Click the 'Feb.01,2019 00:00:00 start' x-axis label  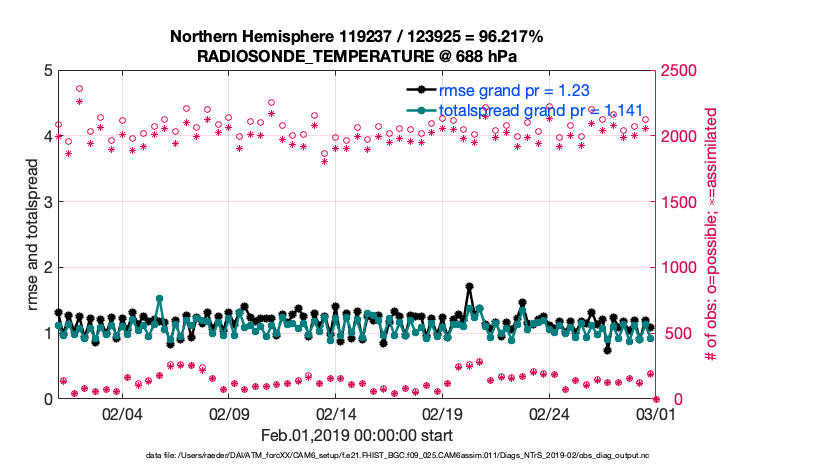click(357, 436)
